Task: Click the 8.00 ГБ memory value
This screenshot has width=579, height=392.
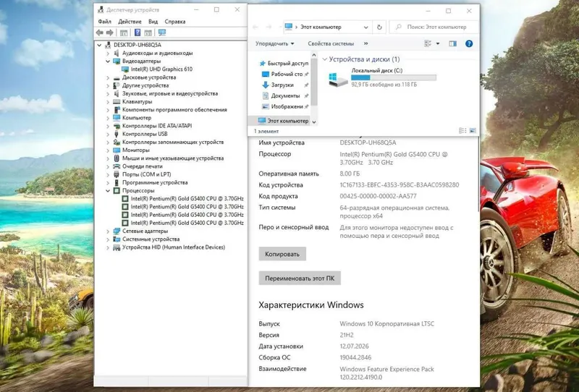Action: 350,174
